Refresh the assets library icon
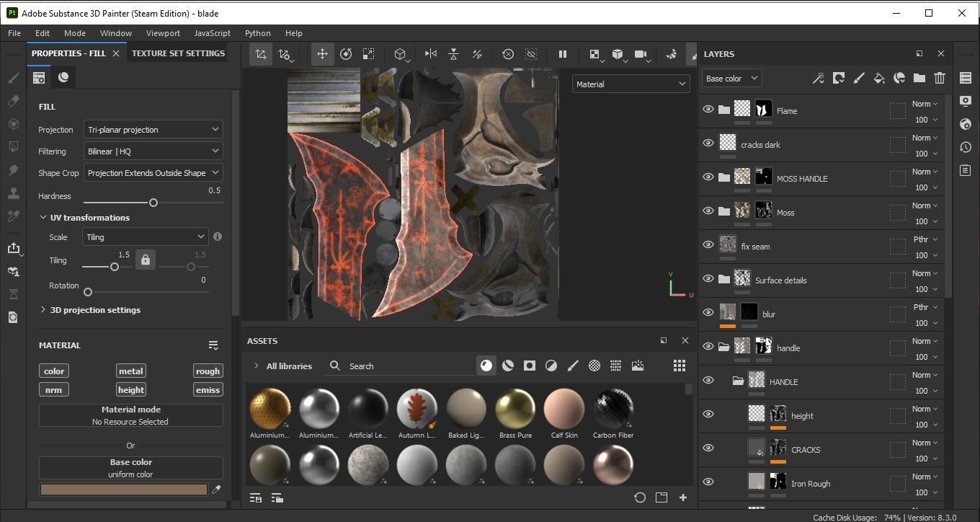 pos(639,497)
